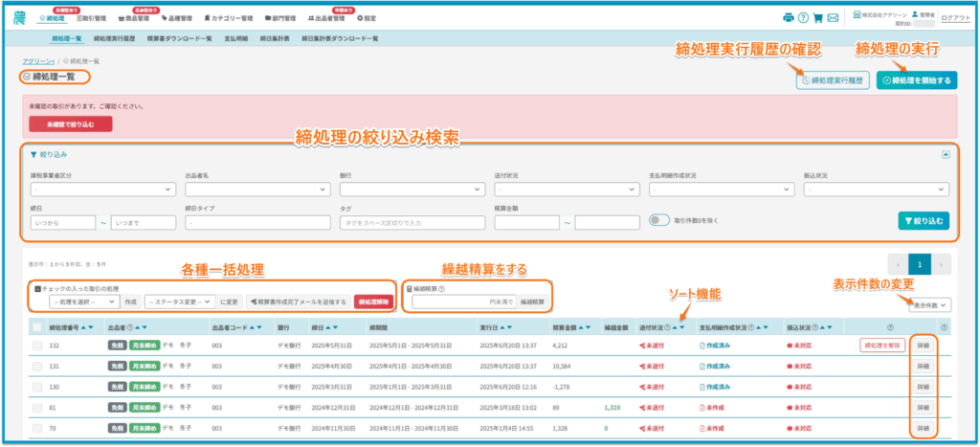The width and height of the screenshot is (980, 447).
Task: Expand the 表示件数 dropdown
Action: [930, 304]
